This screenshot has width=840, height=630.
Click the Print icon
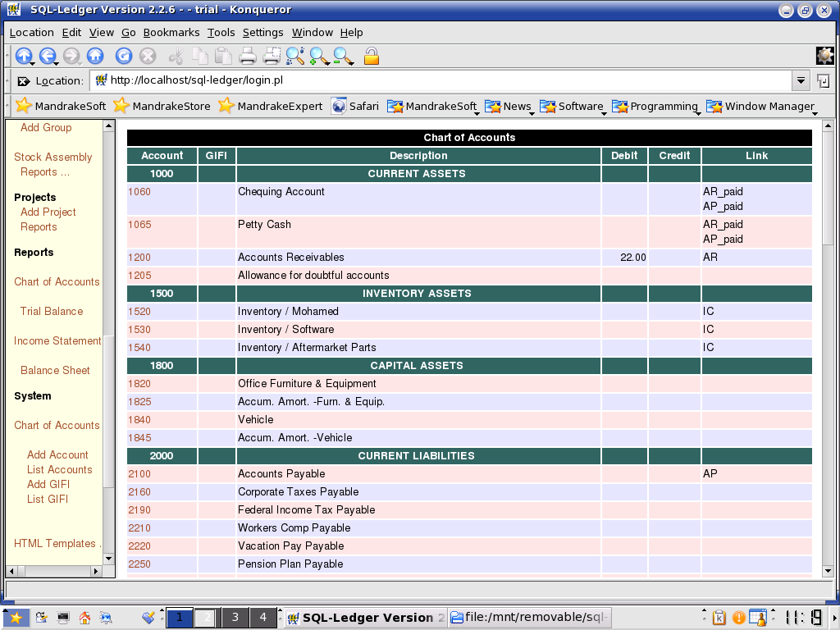pos(246,57)
